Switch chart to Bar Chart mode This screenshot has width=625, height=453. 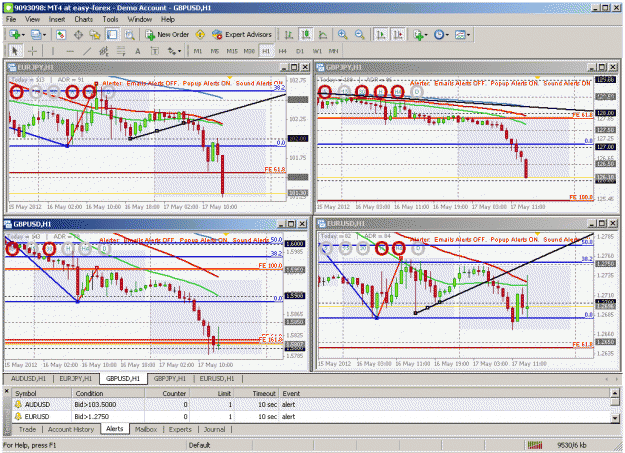(289, 35)
